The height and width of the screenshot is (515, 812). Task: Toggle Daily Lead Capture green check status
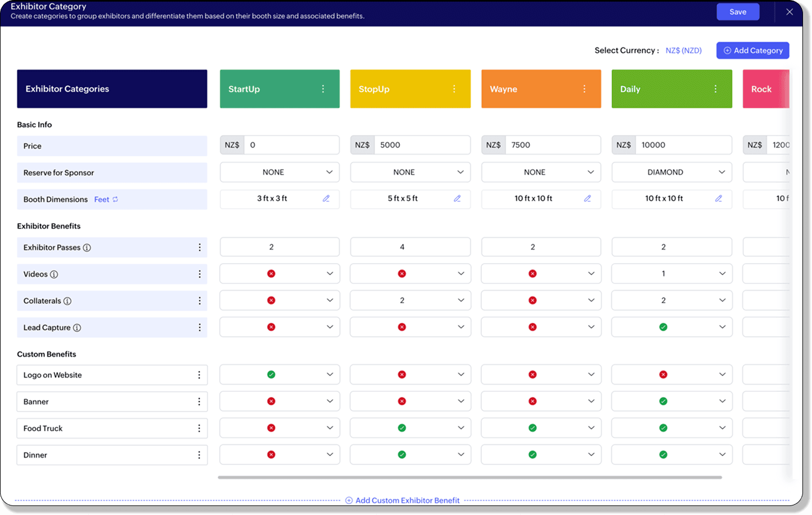click(x=663, y=327)
